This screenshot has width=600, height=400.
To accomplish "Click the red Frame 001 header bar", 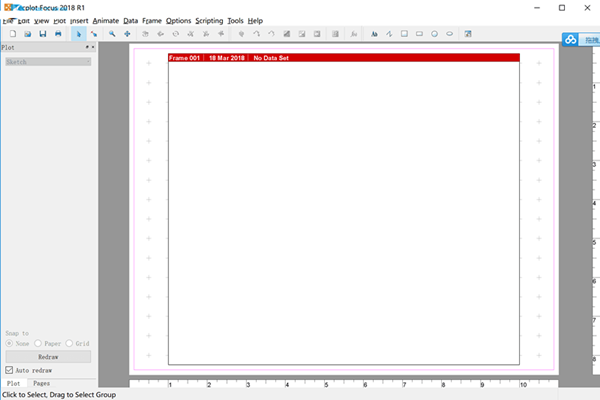I will 344,58.
